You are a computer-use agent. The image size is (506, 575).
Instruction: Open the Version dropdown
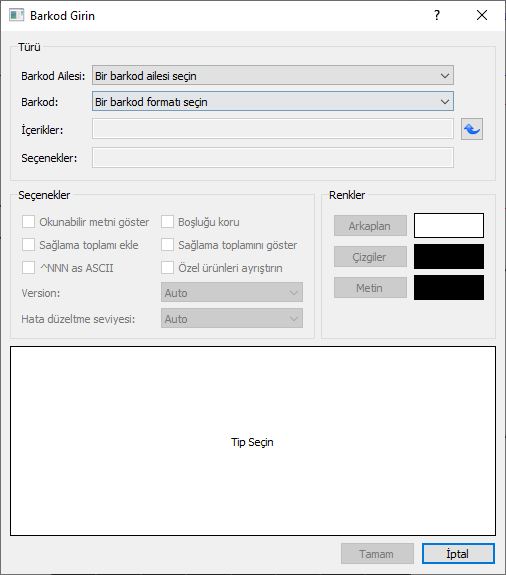click(x=232, y=293)
